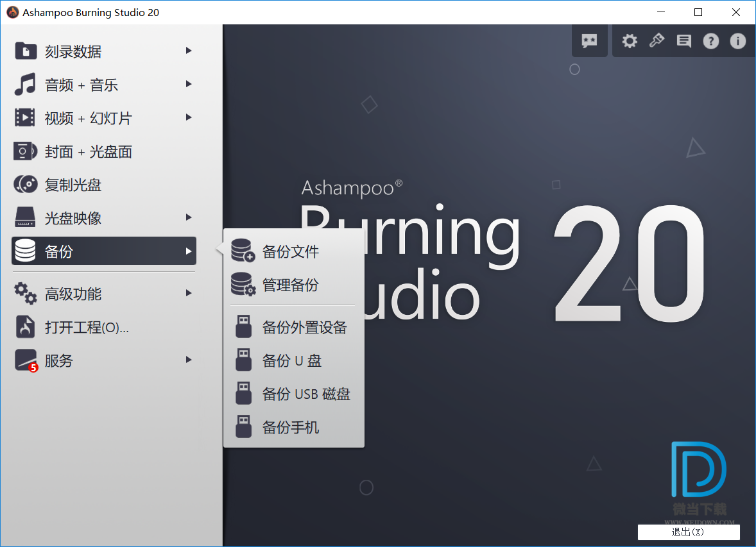
Task: Click the 退出(X) exit button
Action: pos(688,532)
